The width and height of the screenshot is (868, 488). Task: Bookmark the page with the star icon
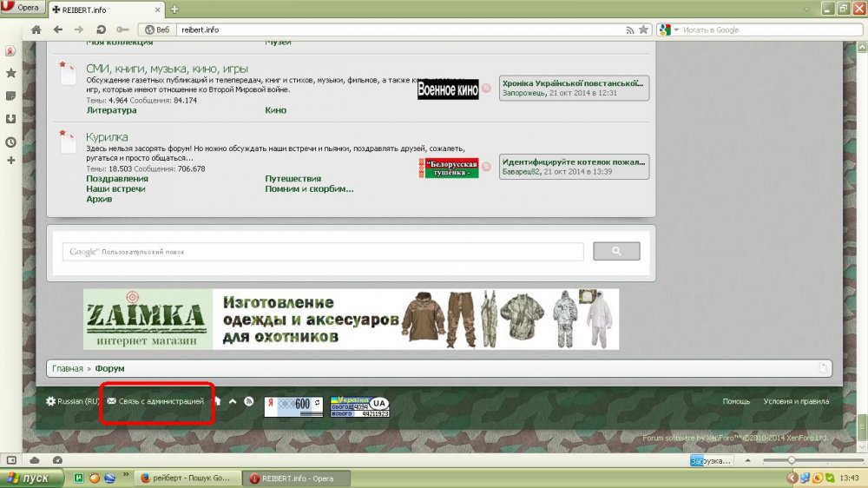point(643,30)
